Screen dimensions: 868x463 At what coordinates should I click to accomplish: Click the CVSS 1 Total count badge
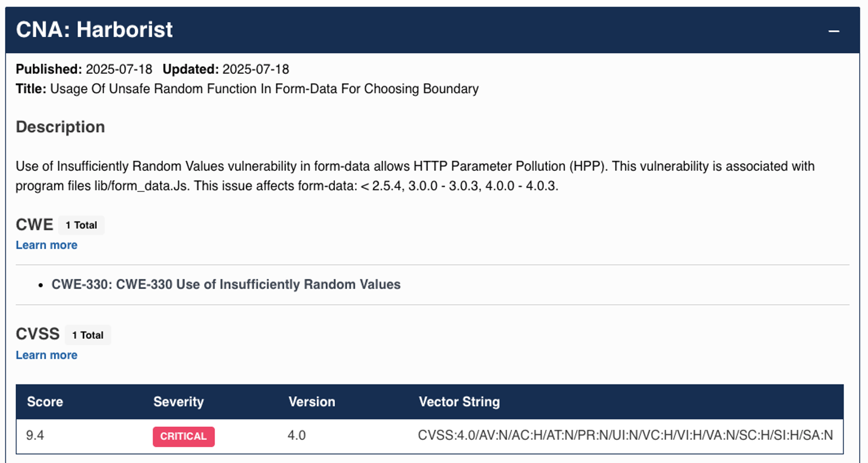point(88,335)
